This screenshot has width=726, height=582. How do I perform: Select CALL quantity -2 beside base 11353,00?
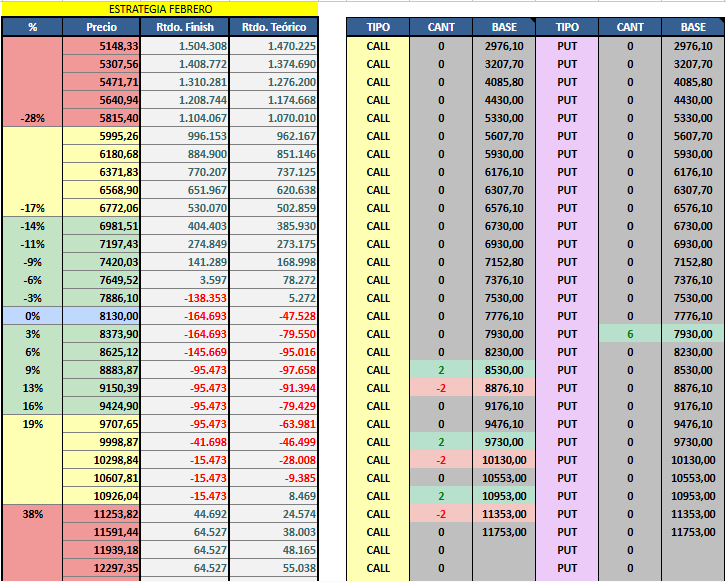(x=441, y=514)
